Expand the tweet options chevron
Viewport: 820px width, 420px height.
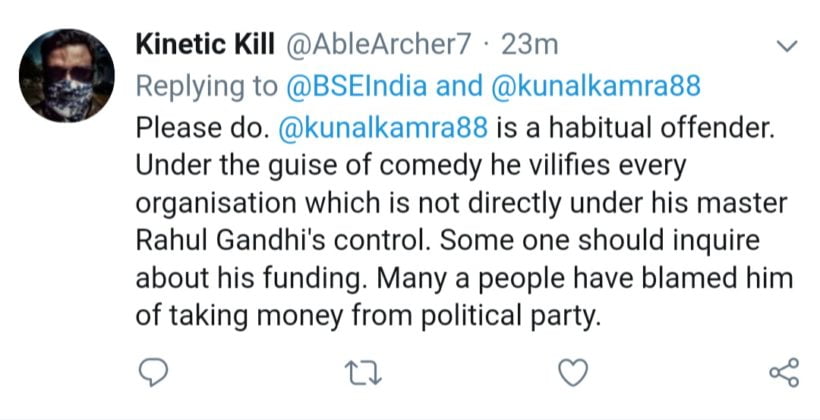click(x=787, y=47)
